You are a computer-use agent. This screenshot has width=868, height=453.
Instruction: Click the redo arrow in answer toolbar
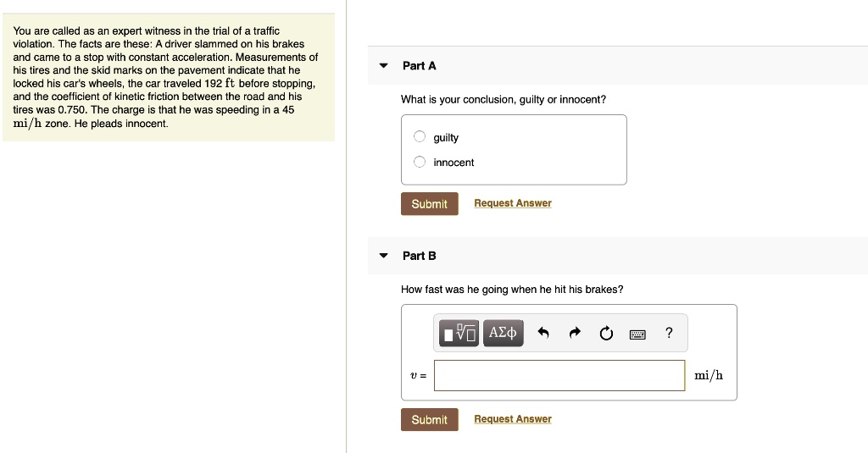point(575,333)
